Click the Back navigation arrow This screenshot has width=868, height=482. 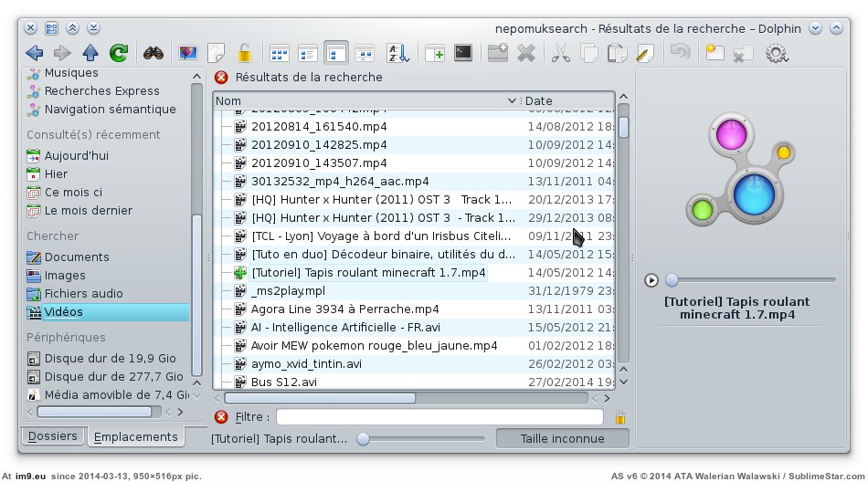coord(34,53)
